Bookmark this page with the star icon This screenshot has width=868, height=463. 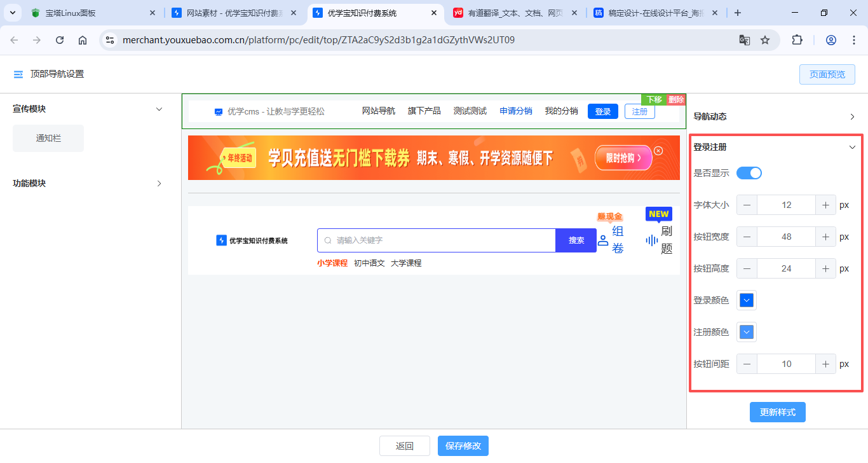765,40
